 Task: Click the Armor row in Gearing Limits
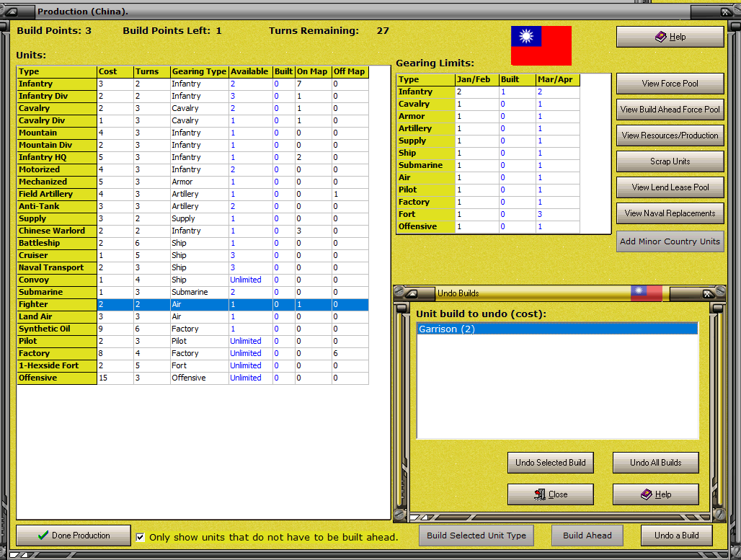point(488,117)
